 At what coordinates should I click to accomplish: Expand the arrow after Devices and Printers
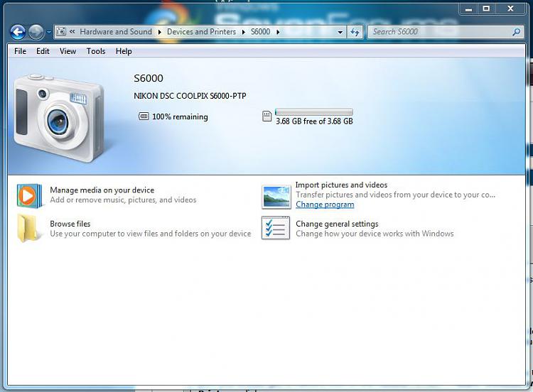click(243, 32)
